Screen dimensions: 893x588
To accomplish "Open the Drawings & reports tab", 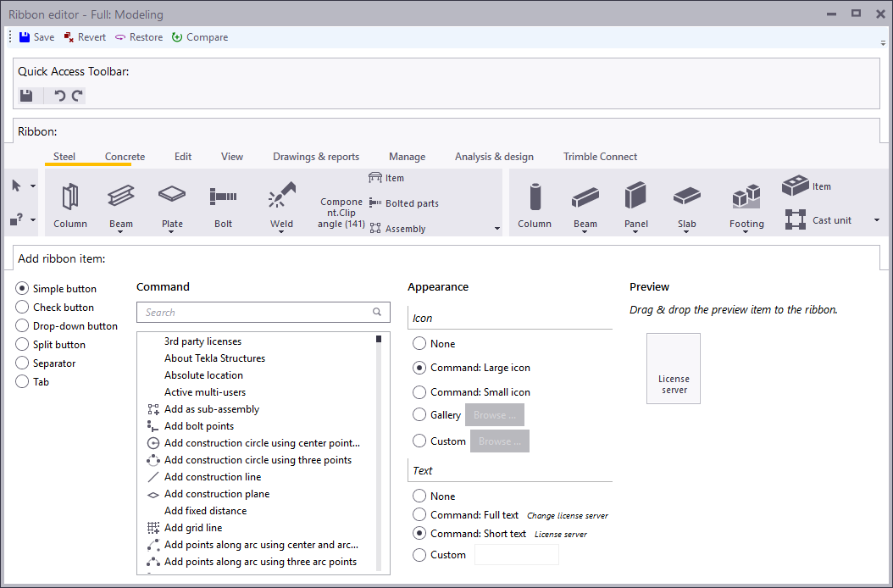I will coord(316,157).
